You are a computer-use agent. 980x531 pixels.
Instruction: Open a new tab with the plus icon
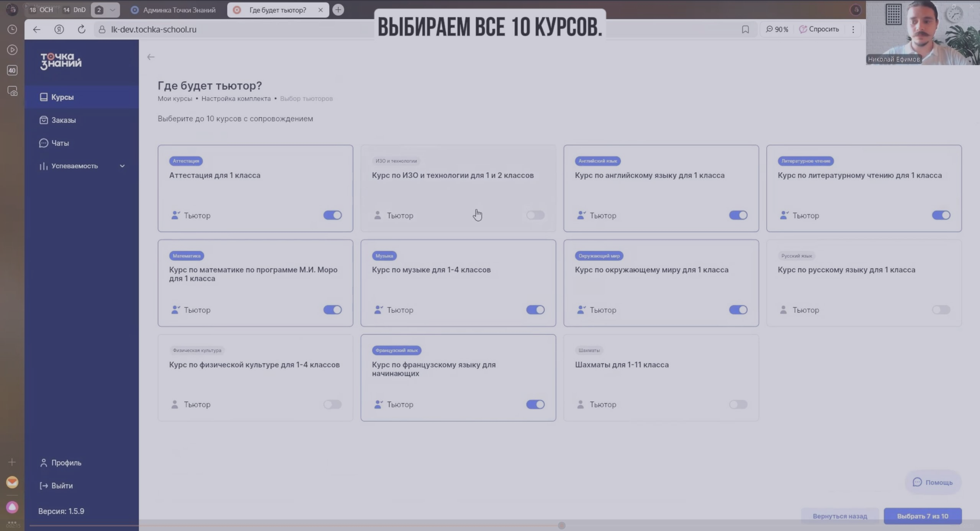338,10
